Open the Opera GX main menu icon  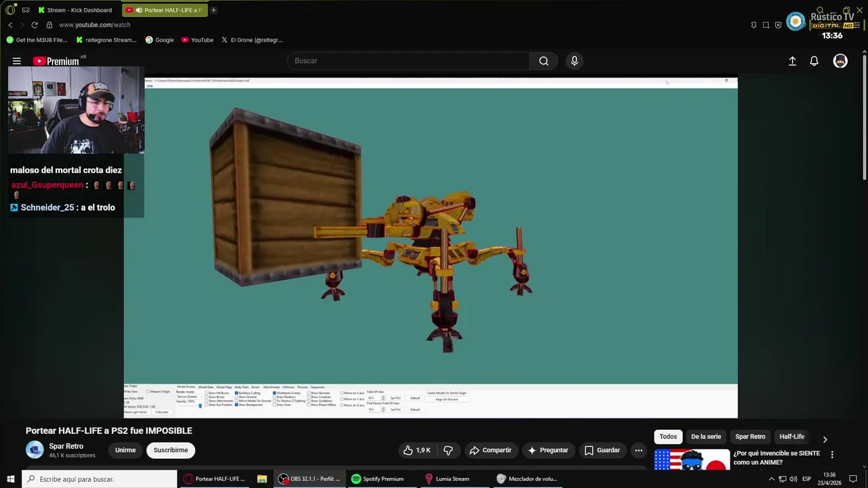pos(9,10)
